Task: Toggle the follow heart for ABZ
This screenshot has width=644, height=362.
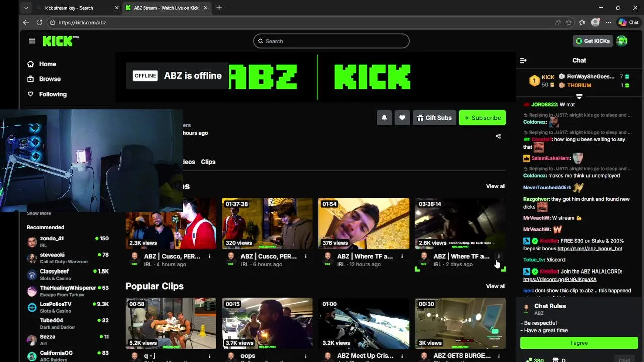Action: (x=402, y=118)
